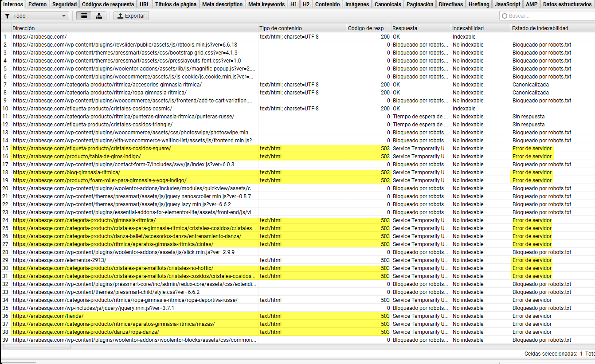This screenshot has width=595, height=364.
Task: Open the Todo filter dropdown
Action: click(35, 16)
